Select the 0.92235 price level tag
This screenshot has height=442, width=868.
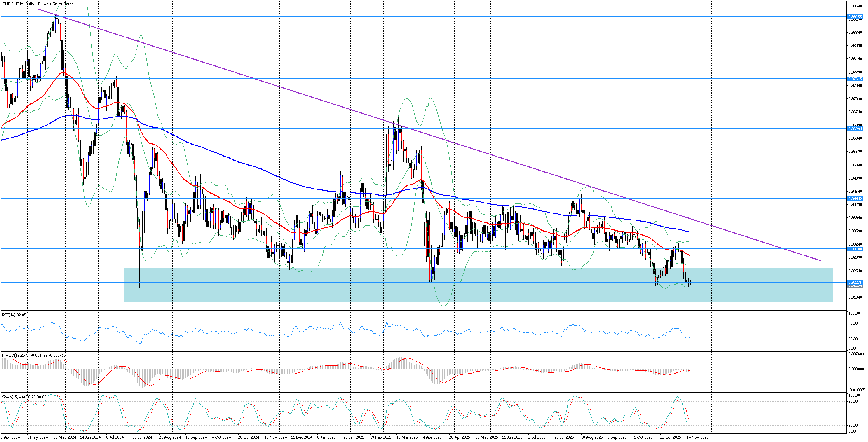(x=855, y=282)
